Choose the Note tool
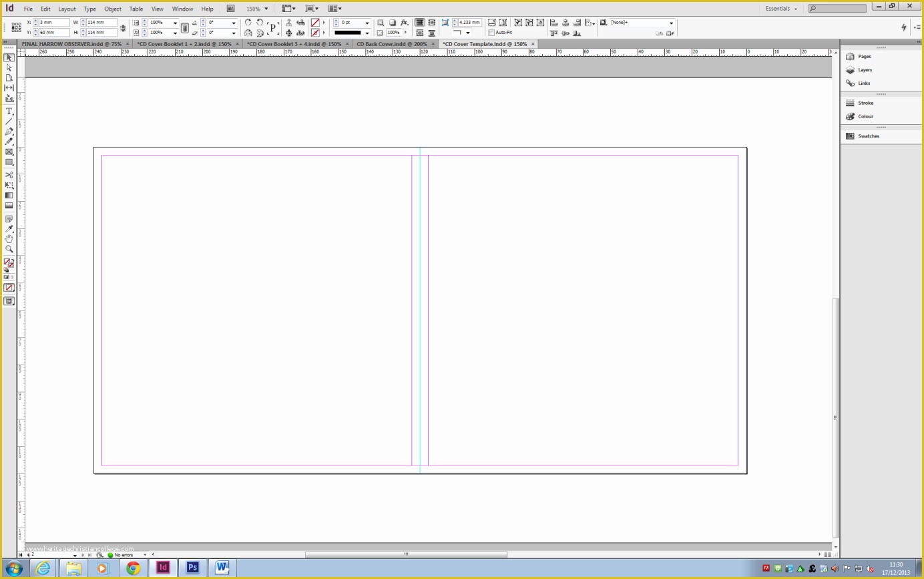The height and width of the screenshot is (579, 924). [x=9, y=219]
